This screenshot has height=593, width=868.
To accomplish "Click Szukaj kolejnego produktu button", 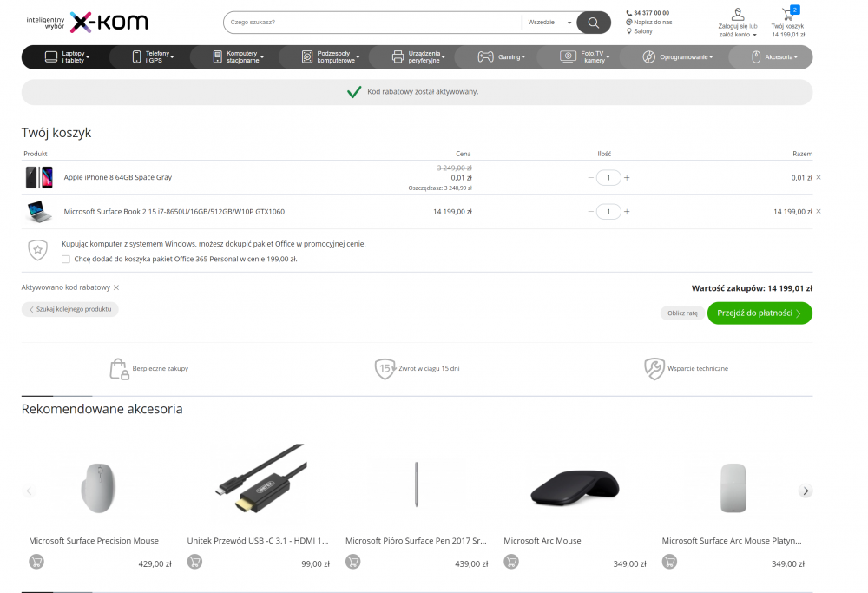I will [70, 309].
